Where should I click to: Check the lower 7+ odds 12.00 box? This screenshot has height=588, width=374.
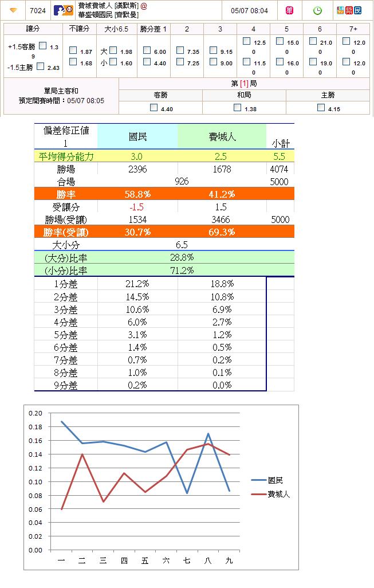coord(347,61)
